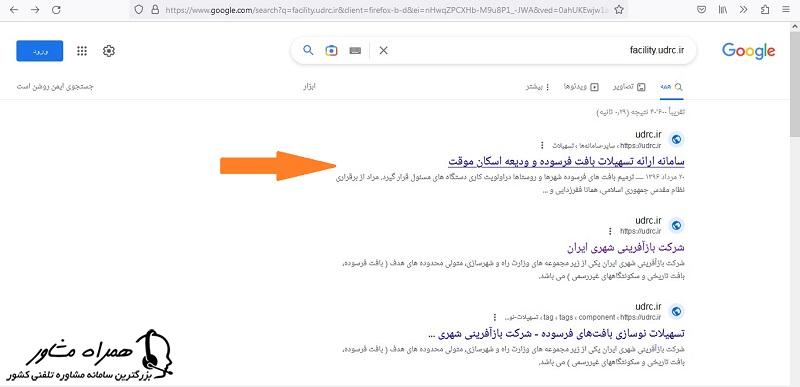The height and width of the screenshot is (387, 800).
Task: Go to Google homepage via logo
Action: point(748,51)
